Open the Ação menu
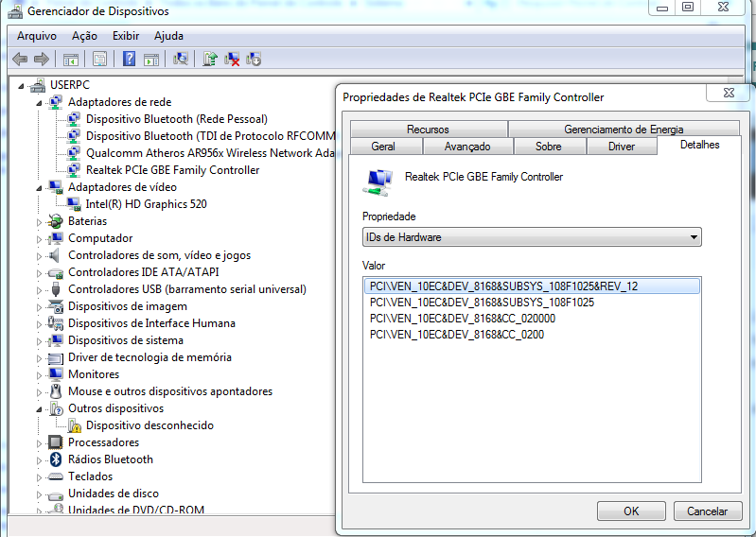This screenshot has width=756, height=537. (84, 36)
